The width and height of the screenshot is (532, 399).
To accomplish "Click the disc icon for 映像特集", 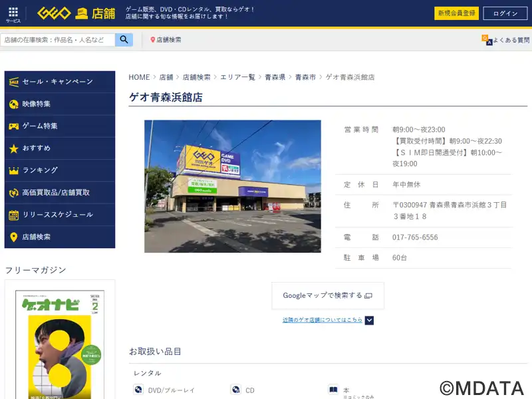I will coord(13,104).
